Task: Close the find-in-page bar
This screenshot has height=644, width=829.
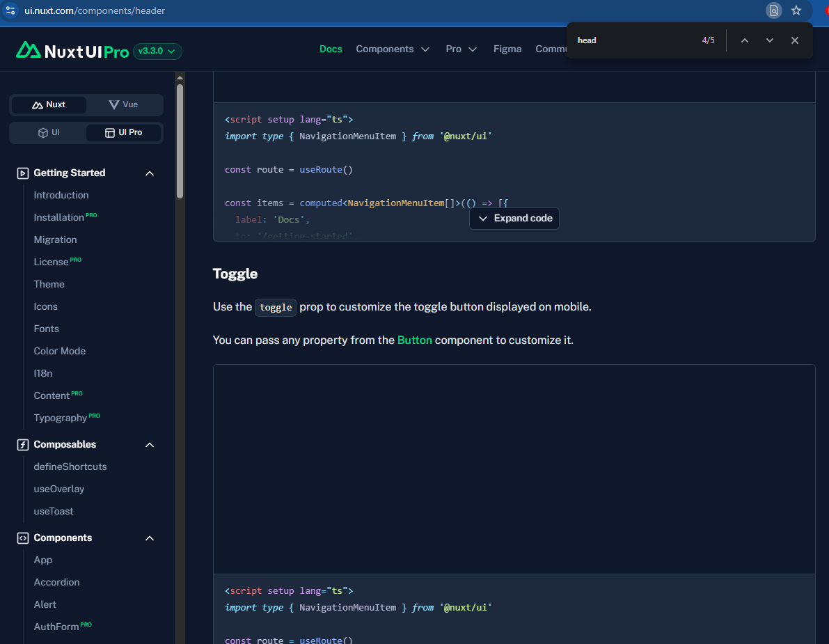Action: pos(794,40)
